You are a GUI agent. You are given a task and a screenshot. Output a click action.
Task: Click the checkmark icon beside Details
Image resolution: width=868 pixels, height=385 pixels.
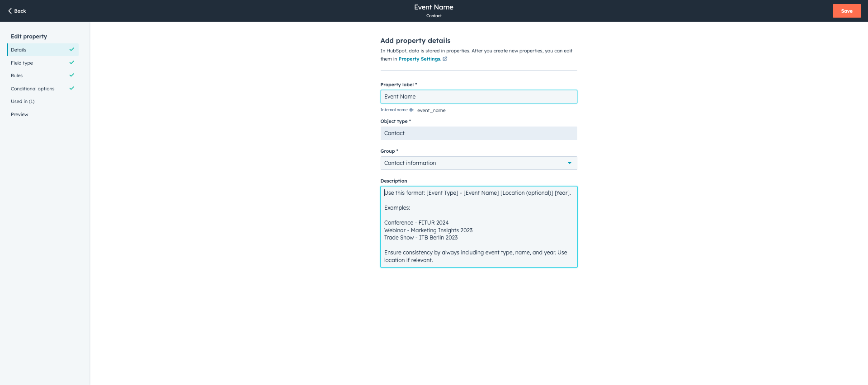[71, 49]
